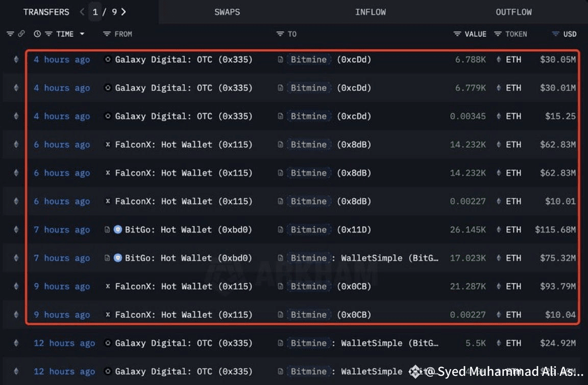Go to next transfers page arrow
This screenshot has height=385, width=588.
124,12
